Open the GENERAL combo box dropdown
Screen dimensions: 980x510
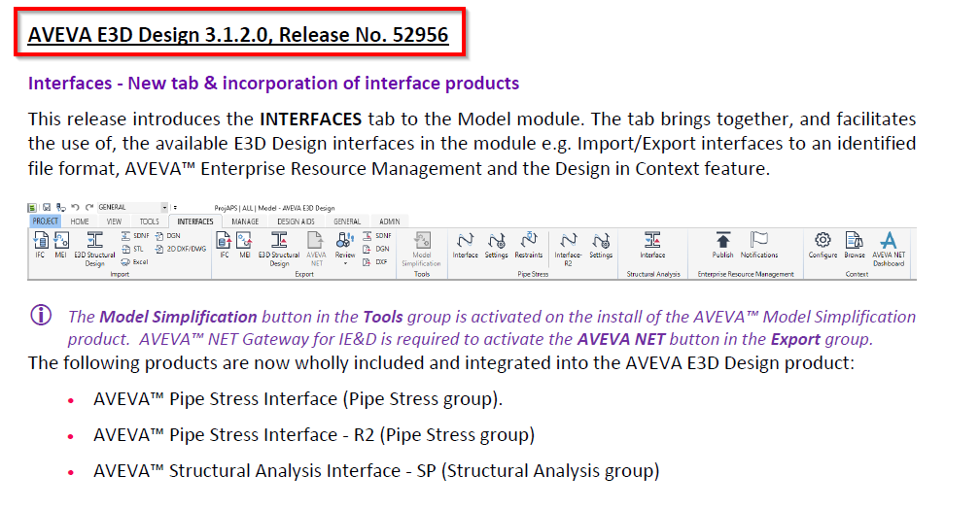164,207
